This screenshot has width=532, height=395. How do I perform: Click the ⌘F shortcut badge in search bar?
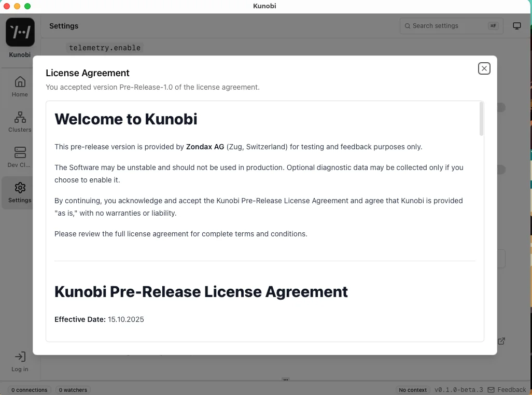[x=493, y=25]
